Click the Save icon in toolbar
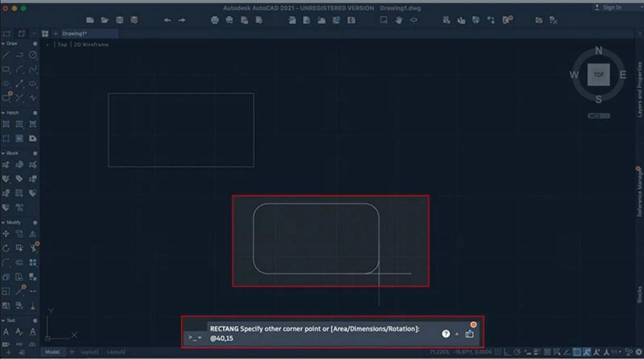The width and height of the screenshot is (644, 359). tap(119, 20)
